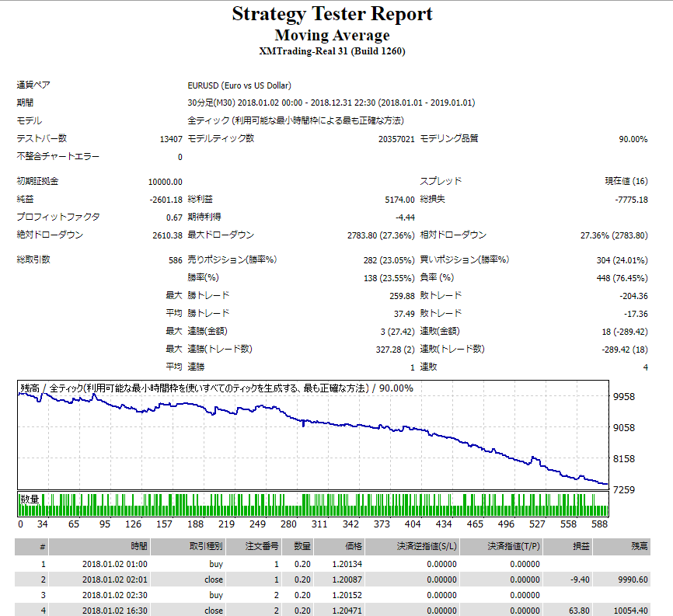Viewport: 673px width, 616px height.
Task: Click XMTrading-Real 31 (Build 1260) text
Action: click(332, 51)
